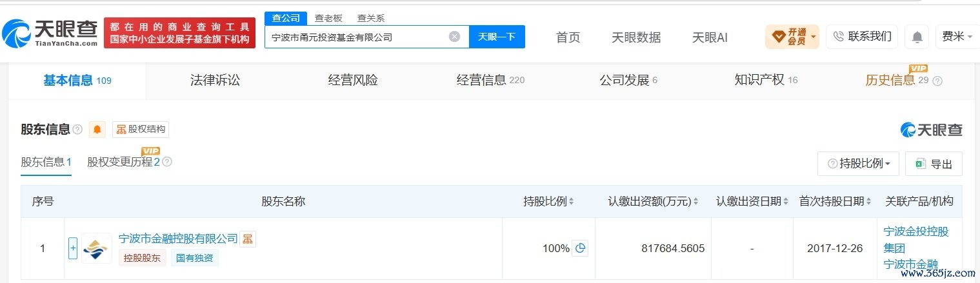
Task: Export the table with 导出 button
Action: [934, 164]
